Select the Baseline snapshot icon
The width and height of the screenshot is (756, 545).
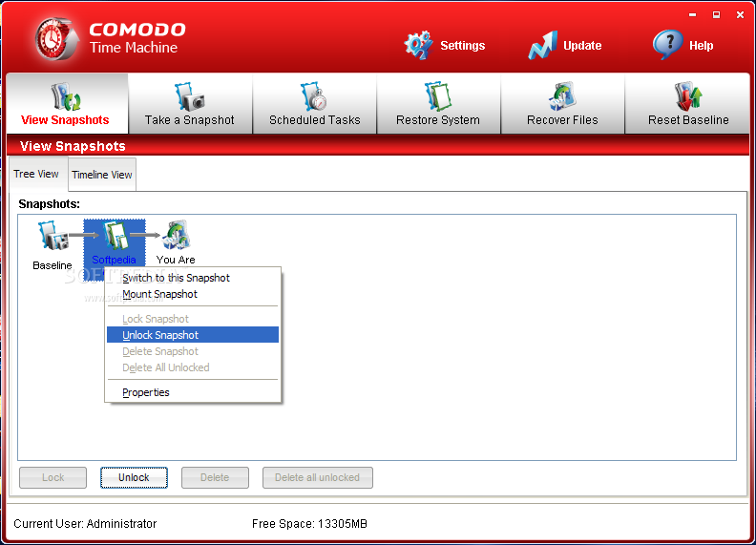53,236
